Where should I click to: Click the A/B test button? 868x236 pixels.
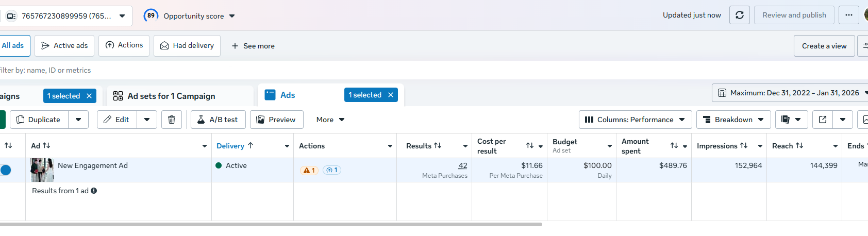pyautogui.click(x=218, y=120)
